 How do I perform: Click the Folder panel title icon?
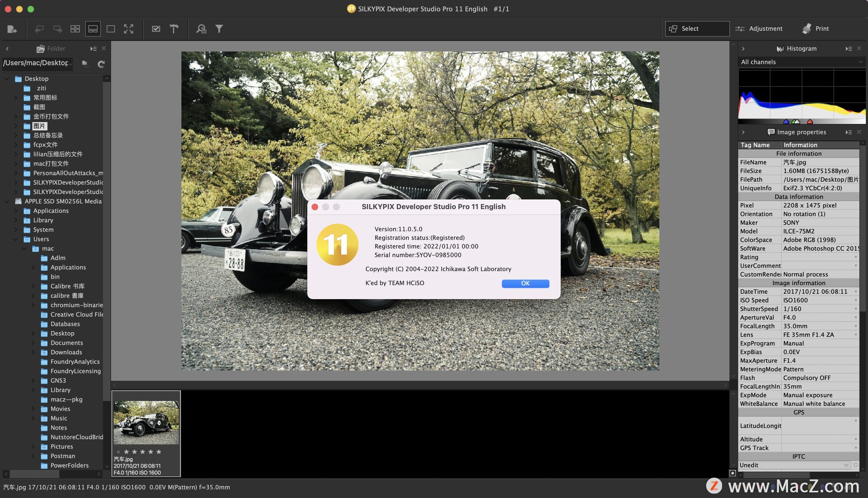[x=40, y=49]
